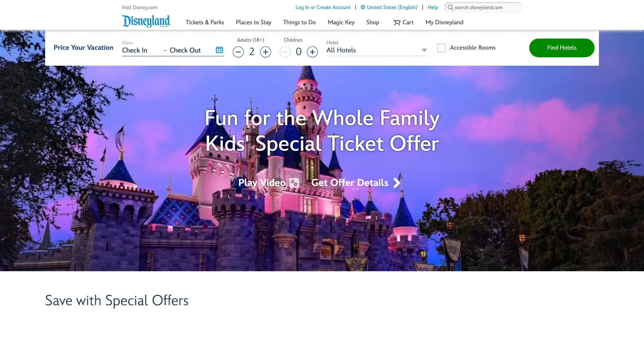
Task: Open the Shop menu
Action: pos(373,22)
